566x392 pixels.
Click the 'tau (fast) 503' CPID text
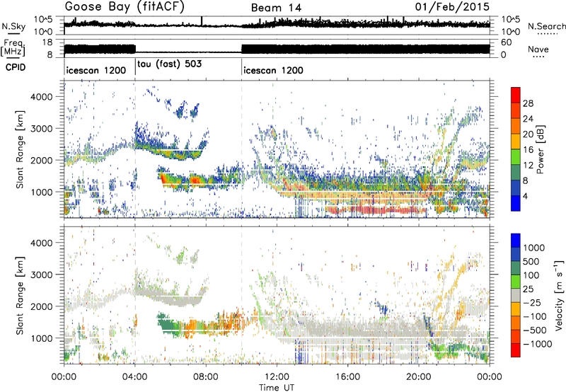170,64
